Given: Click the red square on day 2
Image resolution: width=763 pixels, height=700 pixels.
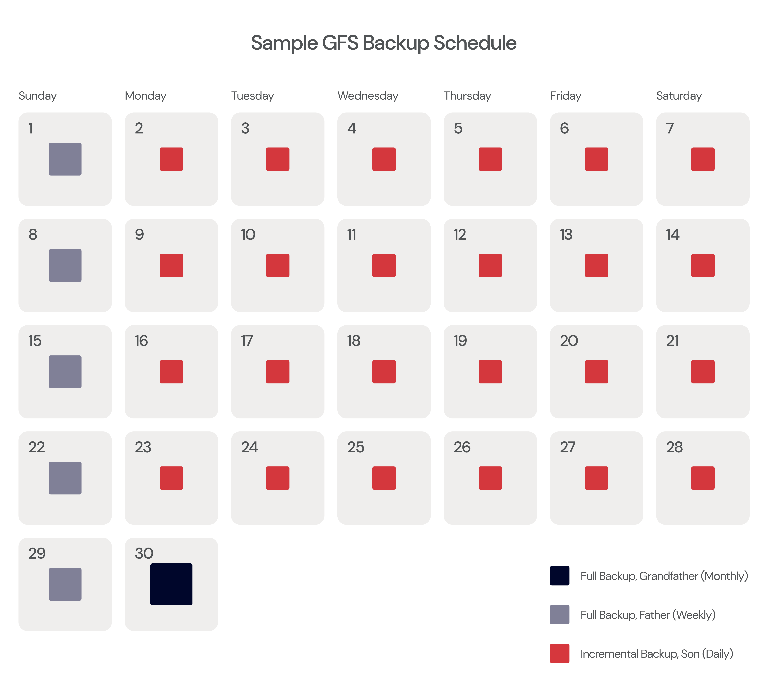Looking at the screenshot, I should 171,159.
